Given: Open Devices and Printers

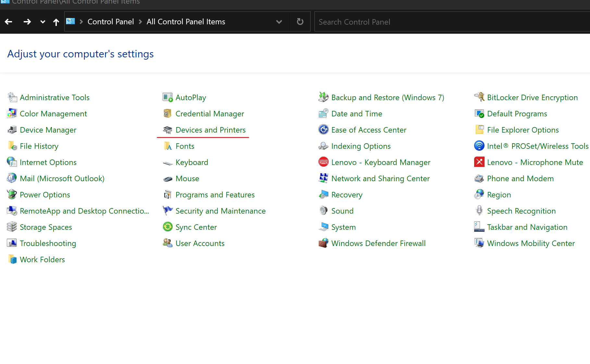Looking at the screenshot, I should 210,130.
